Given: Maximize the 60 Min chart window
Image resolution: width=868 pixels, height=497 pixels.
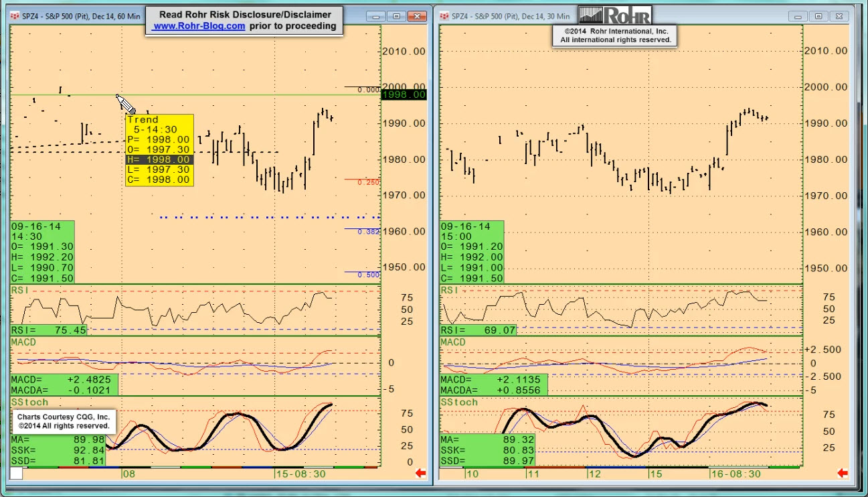Looking at the screenshot, I should (x=396, y=16).
